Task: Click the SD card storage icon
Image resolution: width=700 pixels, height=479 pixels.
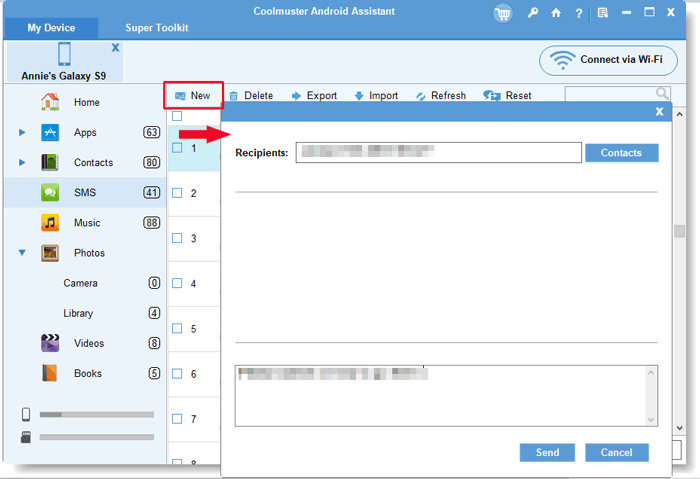Action: (26, 437)
